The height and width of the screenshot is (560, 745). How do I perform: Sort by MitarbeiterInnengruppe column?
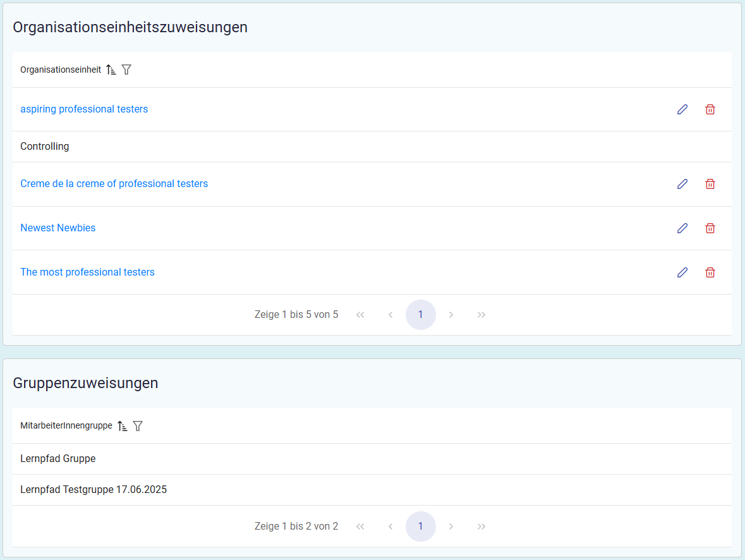coord(123,426)
